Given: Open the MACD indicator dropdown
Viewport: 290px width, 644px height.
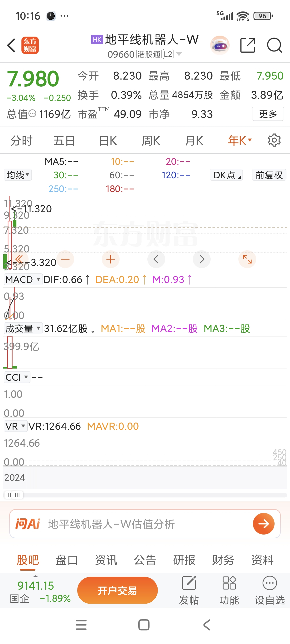Looking at the screenshot, I should [x=23, y=279].
